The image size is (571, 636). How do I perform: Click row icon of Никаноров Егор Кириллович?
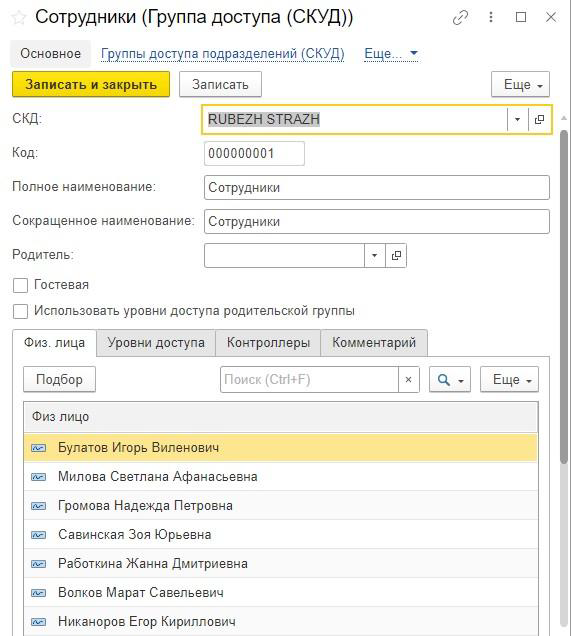[x=39, y=622]
